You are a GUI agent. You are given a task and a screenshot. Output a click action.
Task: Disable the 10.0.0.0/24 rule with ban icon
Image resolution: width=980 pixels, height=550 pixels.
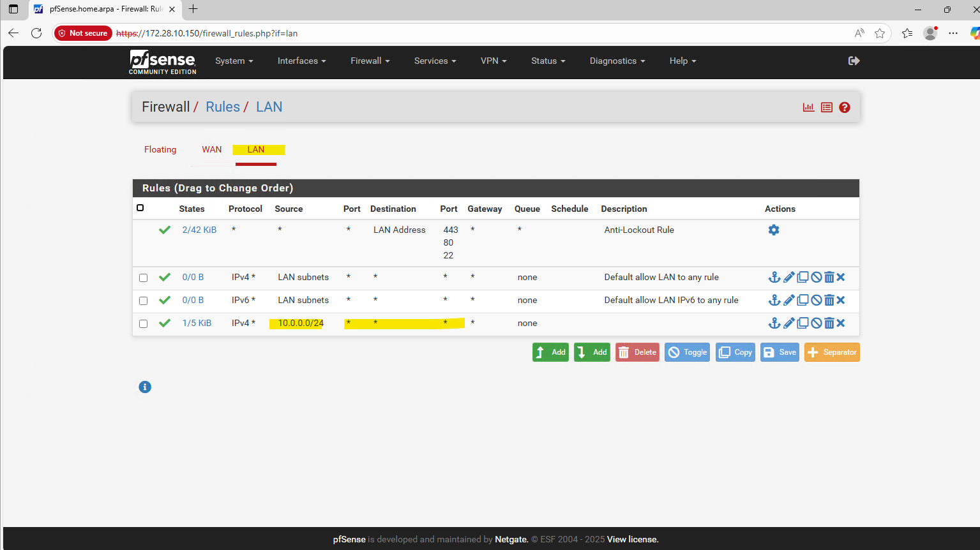point(816,323)
